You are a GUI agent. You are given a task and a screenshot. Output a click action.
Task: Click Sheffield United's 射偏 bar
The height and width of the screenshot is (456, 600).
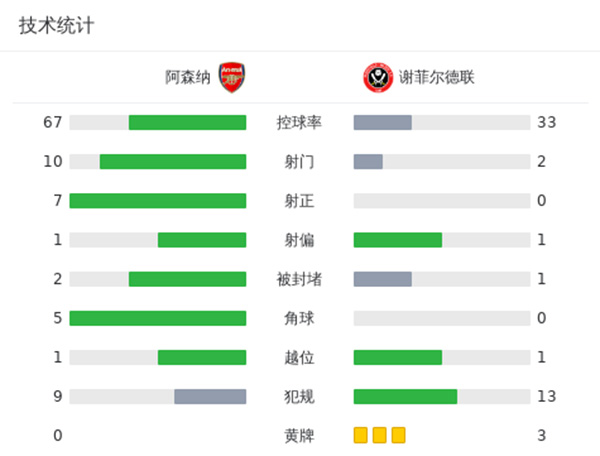point(398,240)
